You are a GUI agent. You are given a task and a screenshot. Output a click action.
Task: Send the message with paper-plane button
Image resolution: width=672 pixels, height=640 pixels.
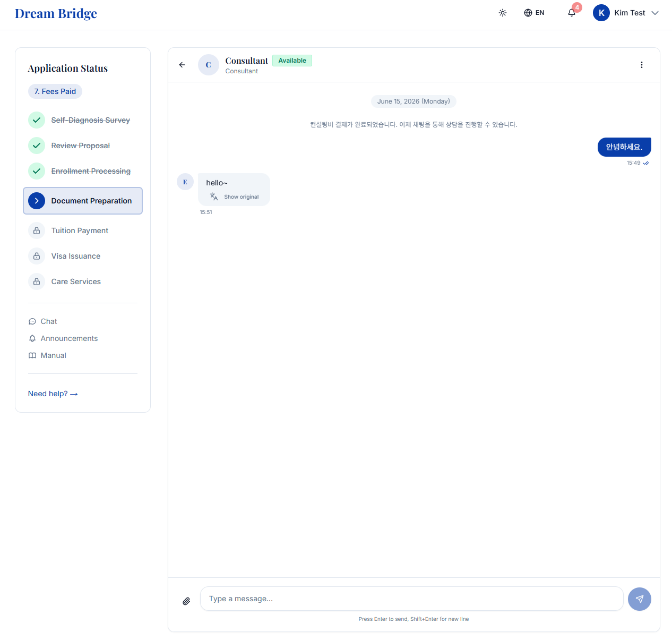pos(640,599)
